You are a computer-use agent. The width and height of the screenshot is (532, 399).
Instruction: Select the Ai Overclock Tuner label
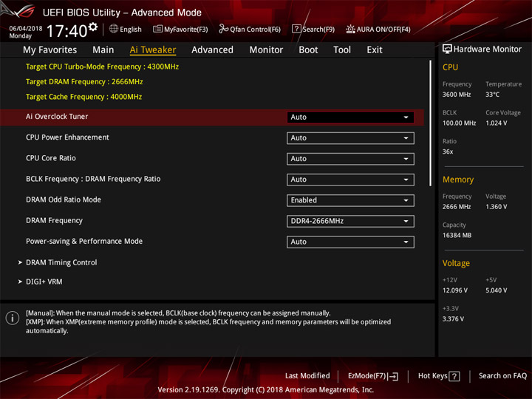57,117
